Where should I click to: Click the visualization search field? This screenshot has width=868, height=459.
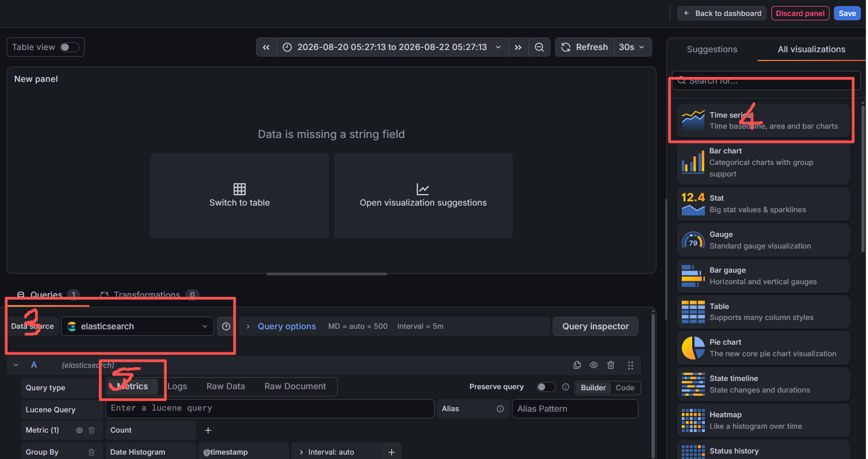click(766, 81)
